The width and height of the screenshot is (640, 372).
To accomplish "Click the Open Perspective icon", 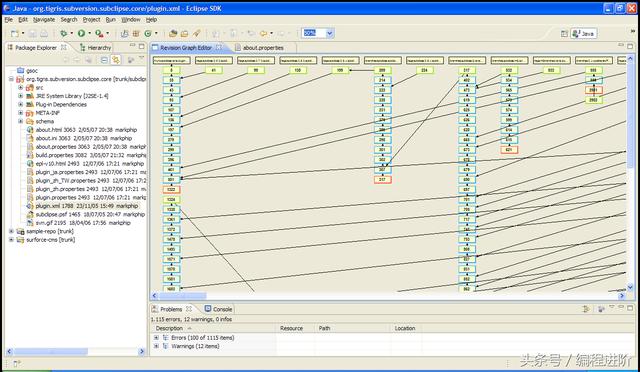I will [x=564, y=33].
